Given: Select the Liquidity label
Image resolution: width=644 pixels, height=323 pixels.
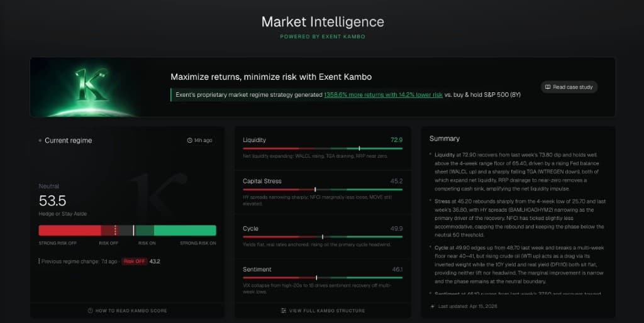Looking at the screenshot, I should coord(254,140).
